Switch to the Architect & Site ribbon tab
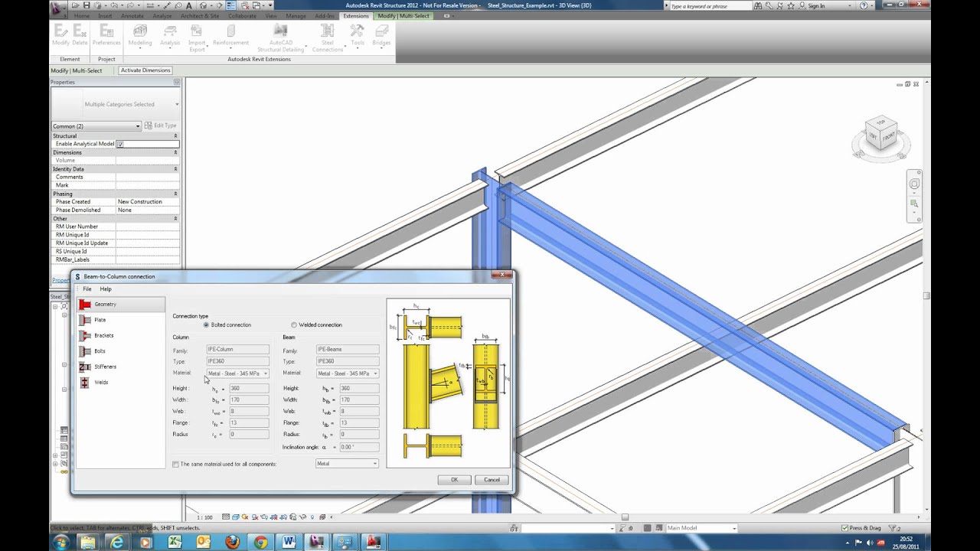Image resolution: width=980 pixels, height=551 pixels. 199,15
